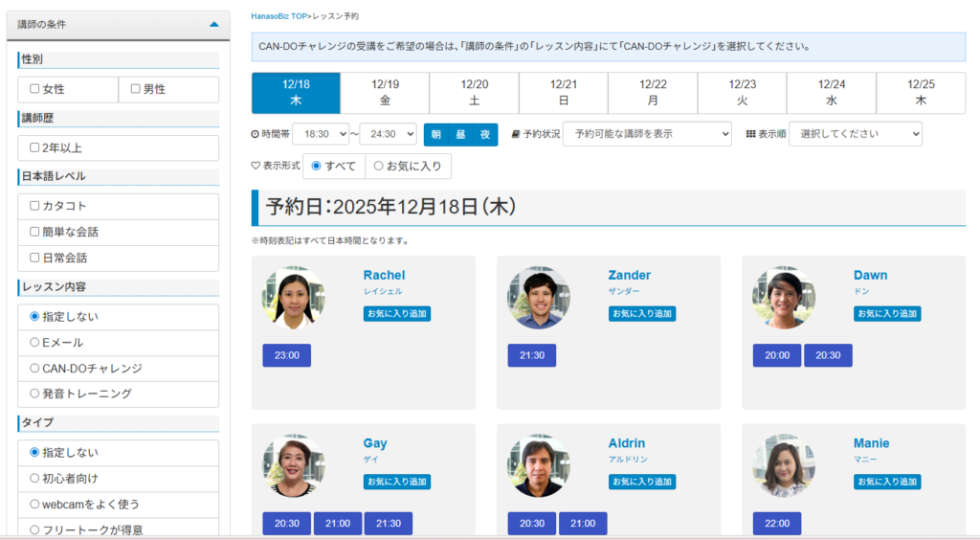
Task: Check the 男性 gender checkbox
Action: click(x=135, y=89)
